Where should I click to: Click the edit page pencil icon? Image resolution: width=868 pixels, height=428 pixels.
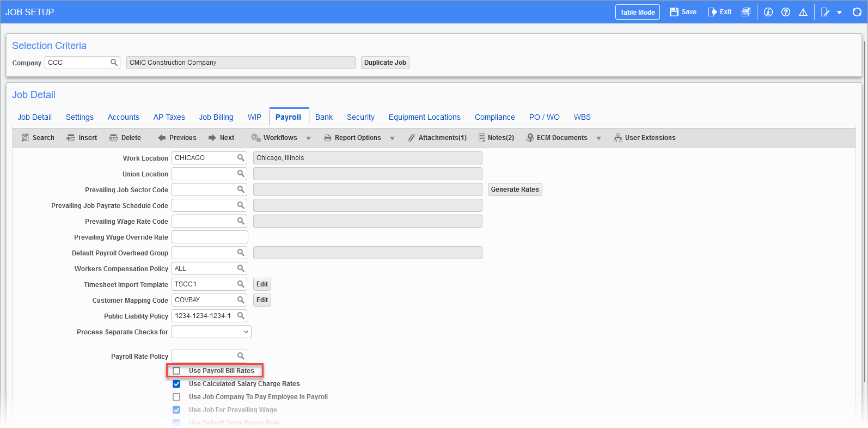826,12
